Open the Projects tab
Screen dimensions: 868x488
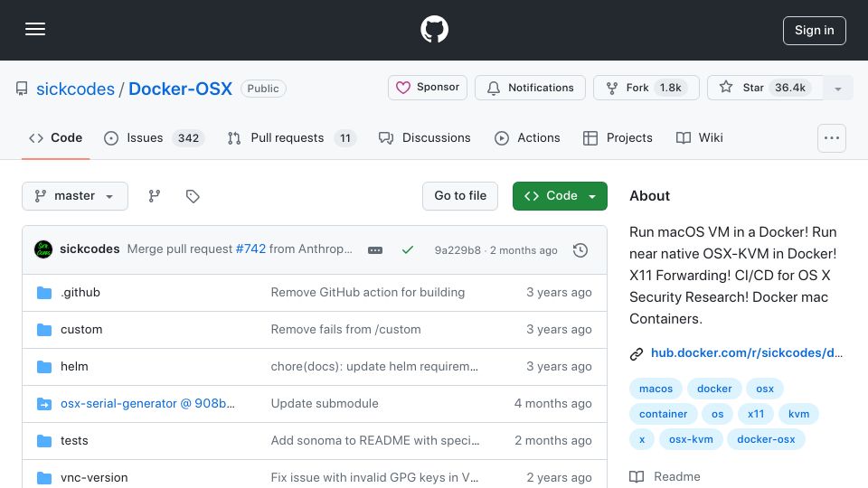[618, 137]
